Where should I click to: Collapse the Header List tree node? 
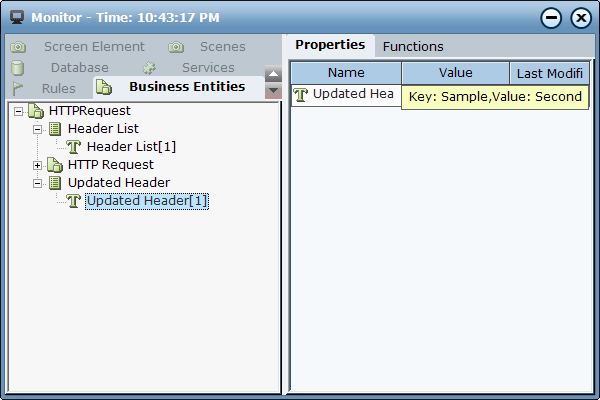coord(38,129)
